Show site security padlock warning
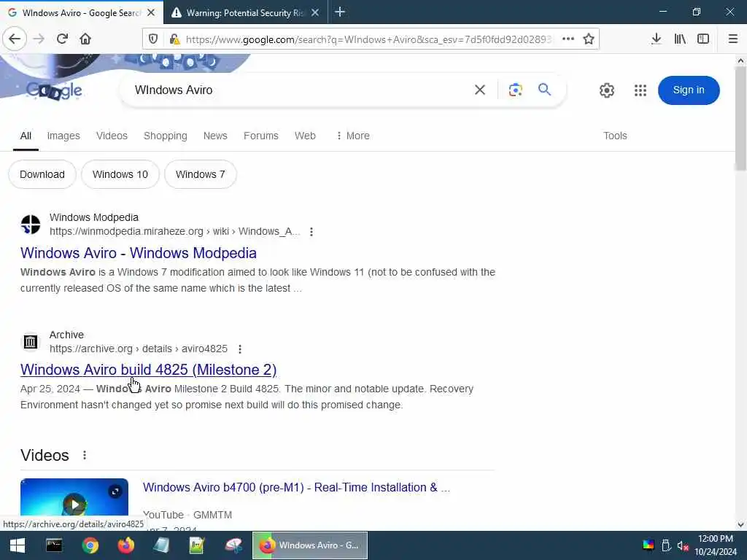Image resolution: width=747 pixels, height=560 pixels. pyautogui.click(x=174, y=39)
